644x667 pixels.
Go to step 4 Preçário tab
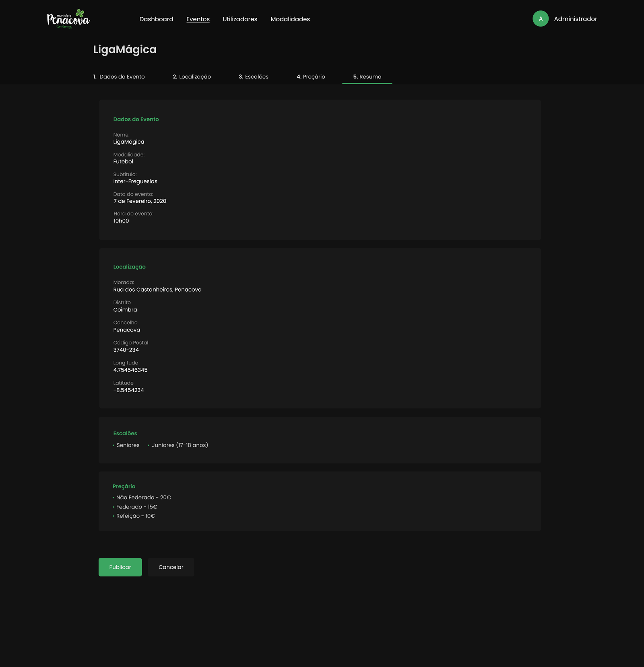(311, 77)
